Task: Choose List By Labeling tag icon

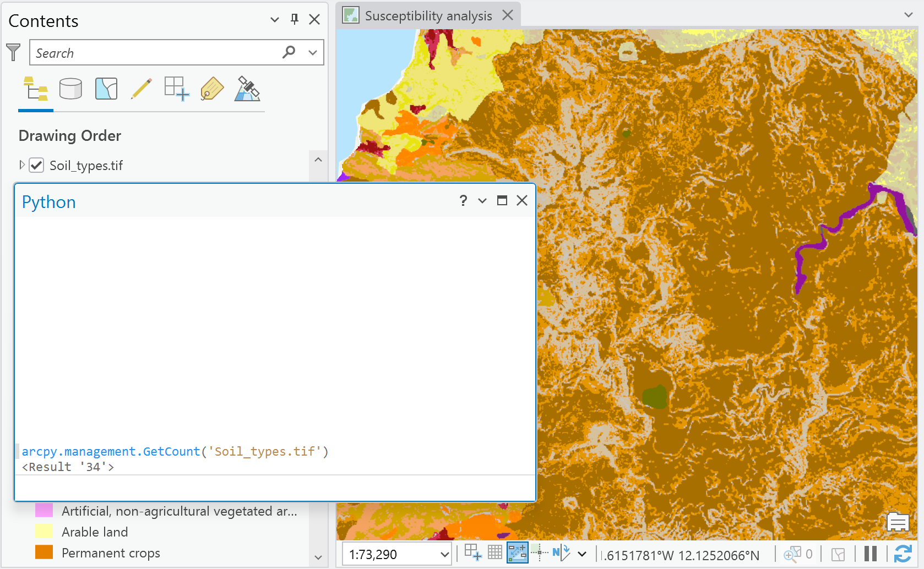Action: [x=212, y=89]
